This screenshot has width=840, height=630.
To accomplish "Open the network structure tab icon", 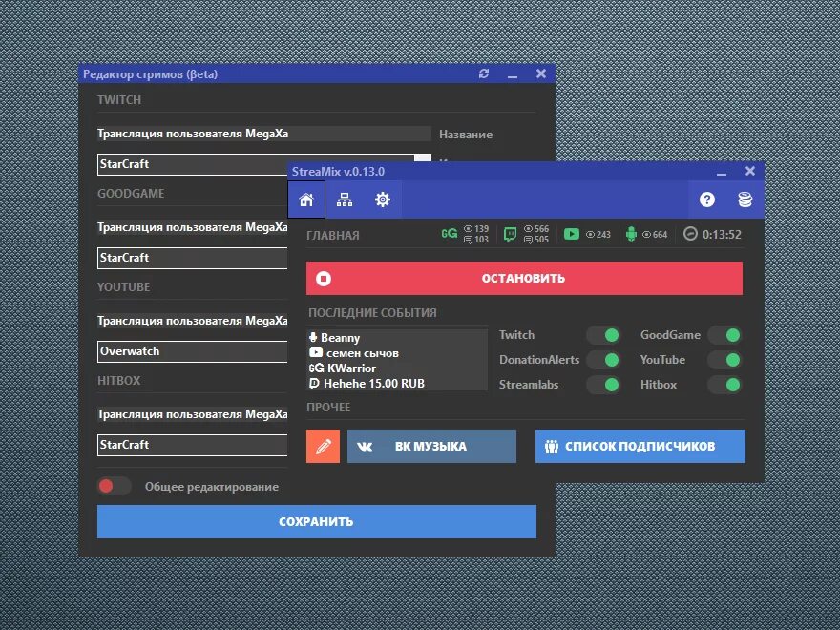I will 345,199.
